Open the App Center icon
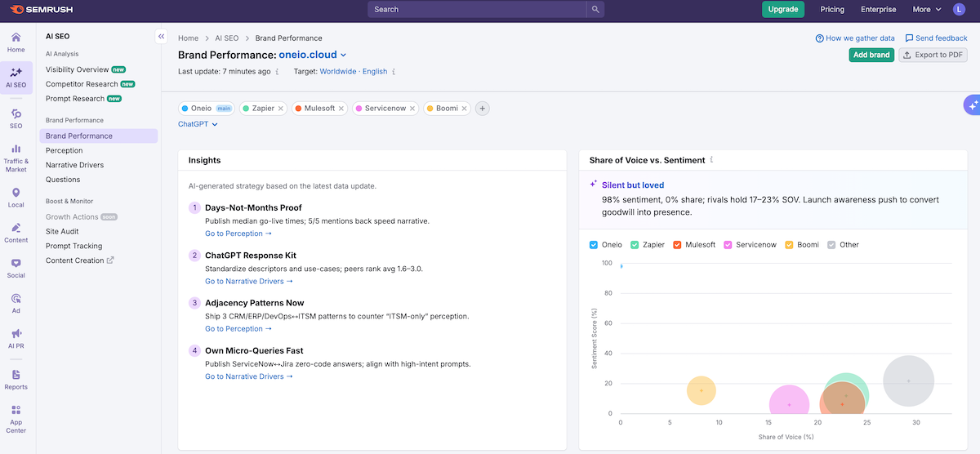The width and height of the screenshot is (980, 454). (x=16, y=419)
